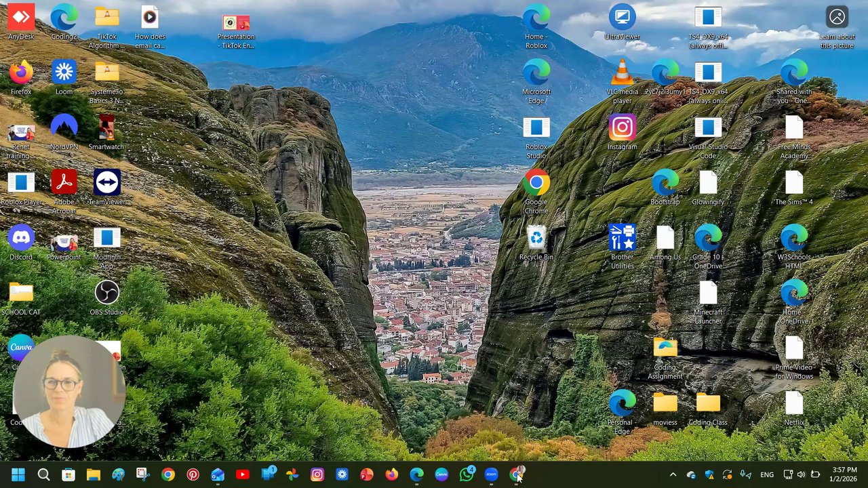Screen dimensions: 868x488
Task: Select the Glowingify desktop file
Action: (x=708, y=188)
